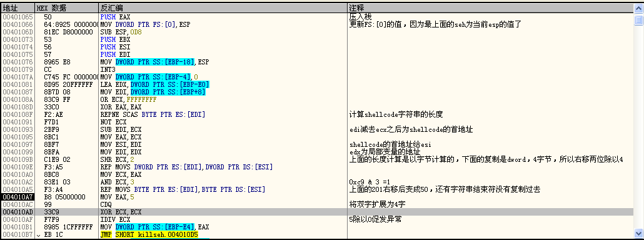Select LEA EDX,DWORD PTR SS:[EBP-E0] instruction
644x240 pixels.
(x=154, y=84)
